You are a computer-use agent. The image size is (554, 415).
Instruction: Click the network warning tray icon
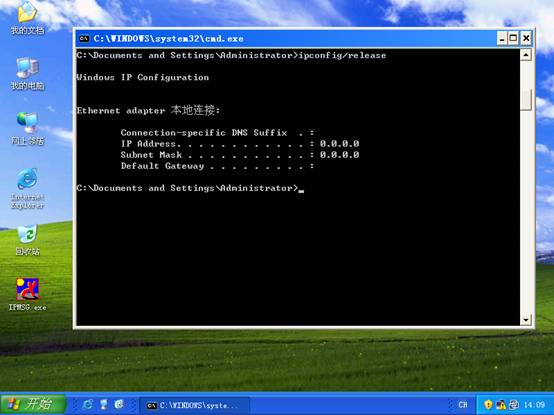pos(501,404)
